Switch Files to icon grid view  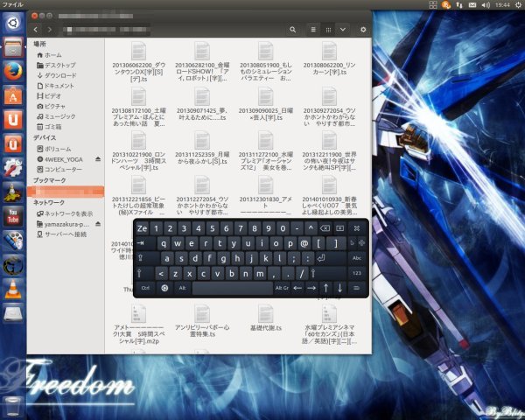pyautogui.click(x=328, y=30)
